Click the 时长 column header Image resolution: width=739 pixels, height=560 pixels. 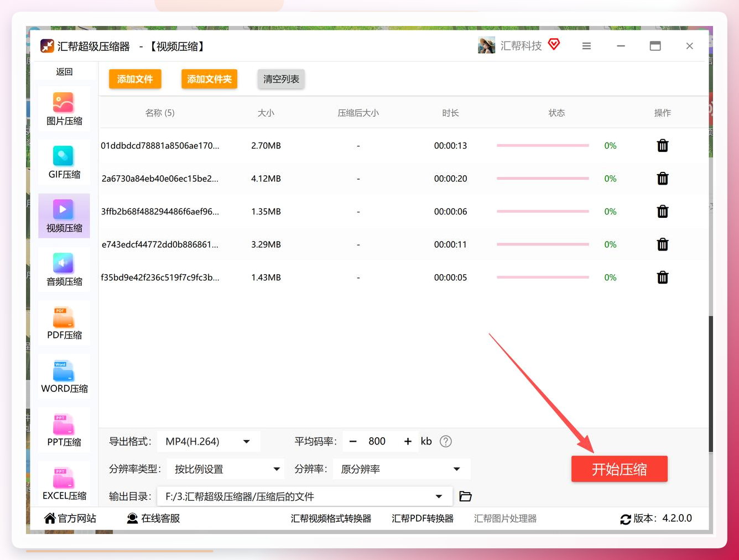(450, 113)
